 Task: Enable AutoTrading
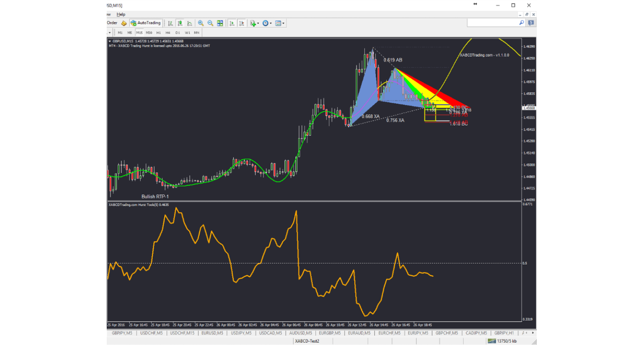[145, 23]
